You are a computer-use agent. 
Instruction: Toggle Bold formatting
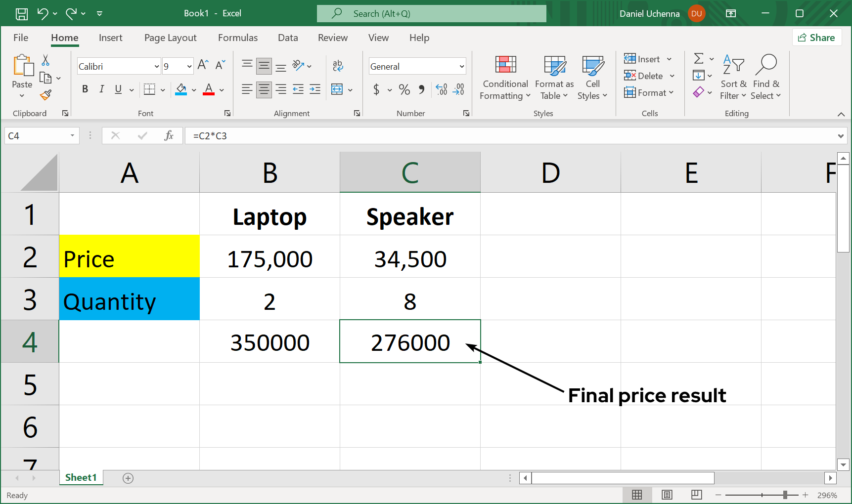click(85, 89)
